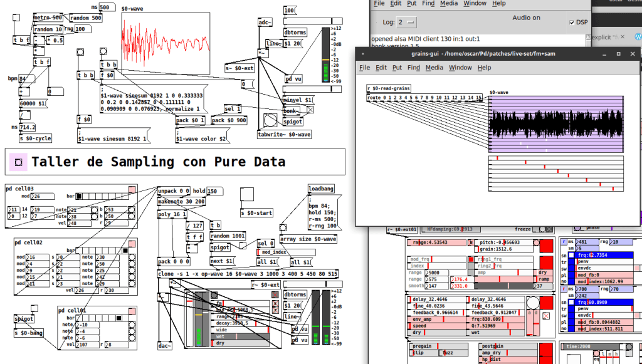Open Window menu in grains-gui window

[460, 68]
